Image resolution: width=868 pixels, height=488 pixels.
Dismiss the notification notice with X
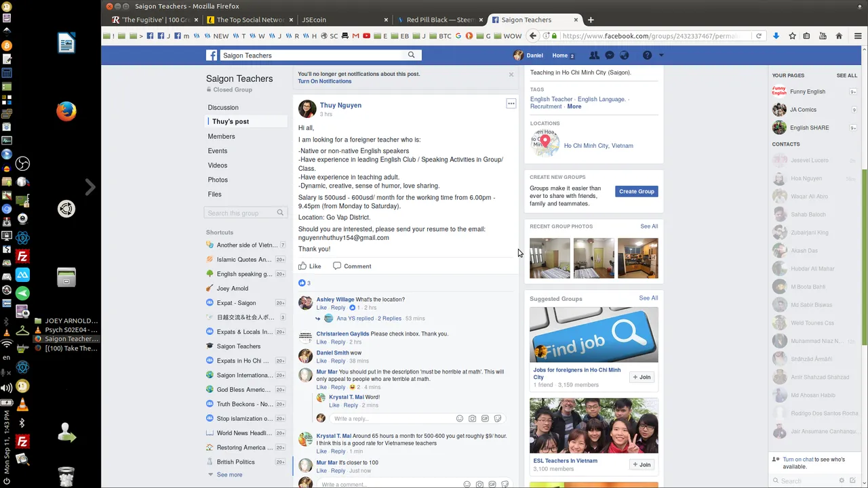[511, 75]
